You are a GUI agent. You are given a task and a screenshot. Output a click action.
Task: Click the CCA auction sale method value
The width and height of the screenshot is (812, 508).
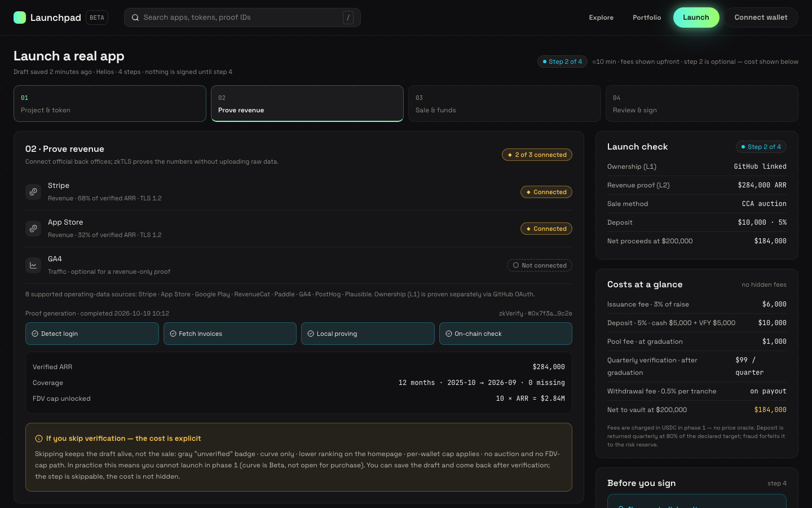pos(764,204)
